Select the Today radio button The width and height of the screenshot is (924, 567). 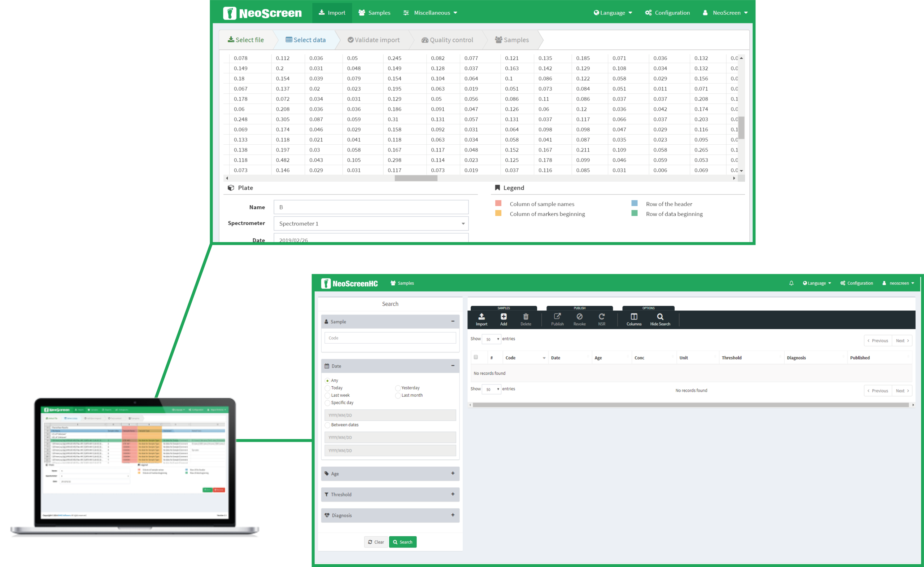coord(327,388)
